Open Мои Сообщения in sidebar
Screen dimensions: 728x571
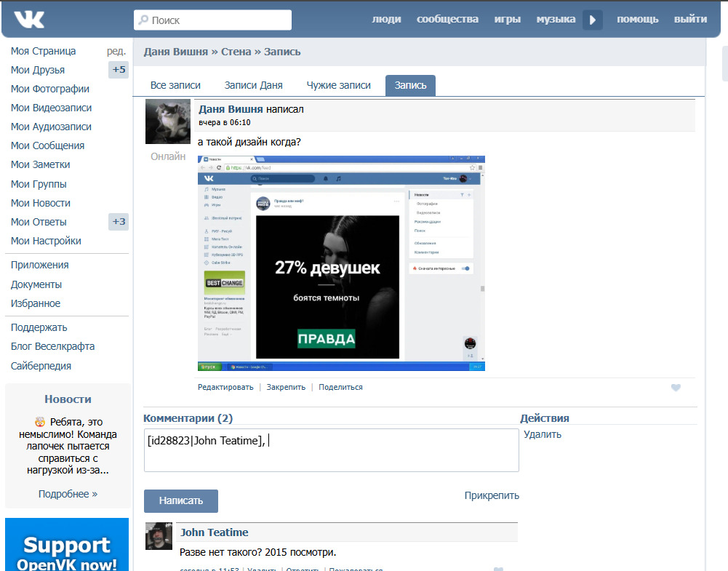[x=47, y=145]
